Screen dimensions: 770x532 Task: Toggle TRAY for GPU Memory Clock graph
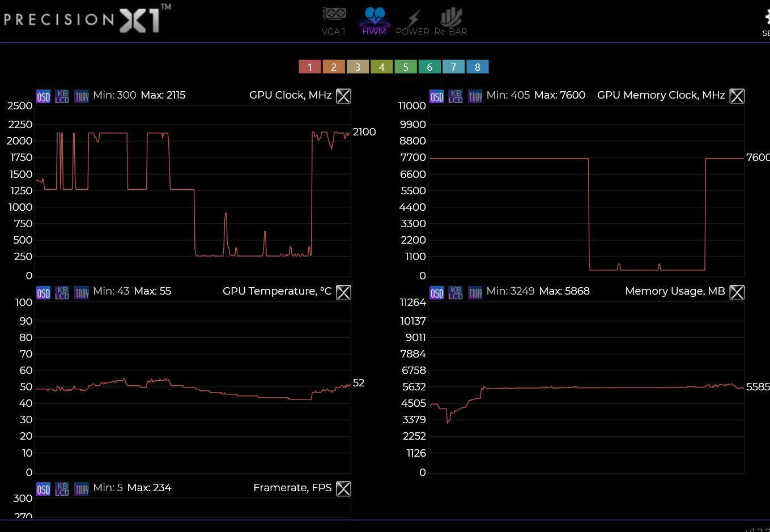tap(475, 96)
